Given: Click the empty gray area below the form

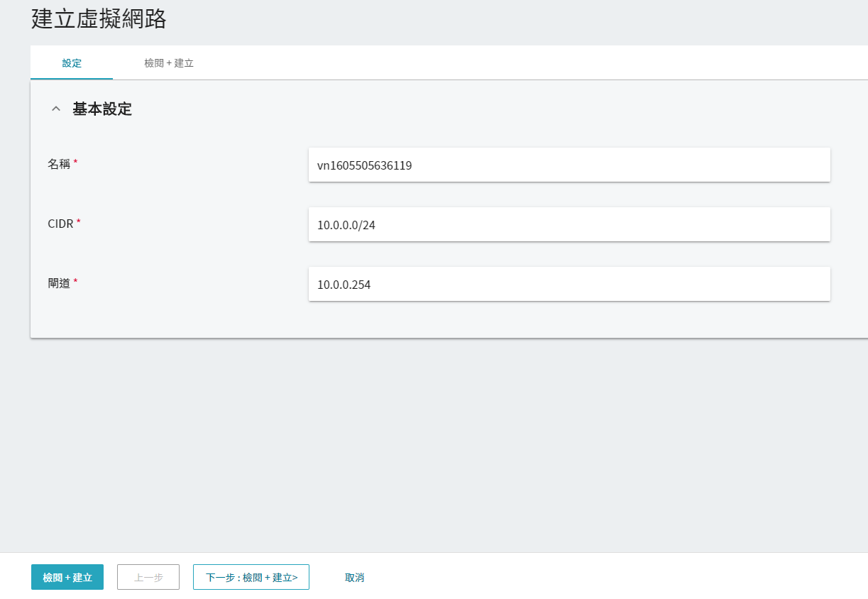Looking at the screenshot, I should tap(426, 440).
